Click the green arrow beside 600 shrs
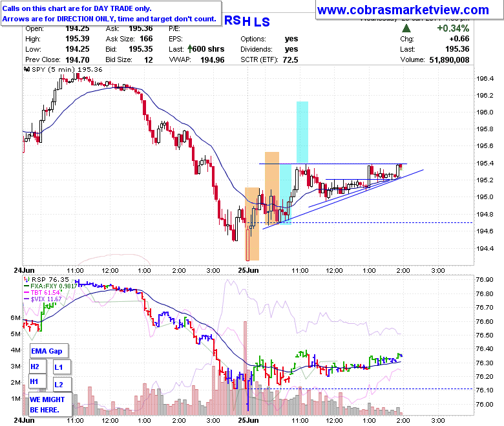Image resolution: width=504 pixels, height=426 pixels. [190, 49]
